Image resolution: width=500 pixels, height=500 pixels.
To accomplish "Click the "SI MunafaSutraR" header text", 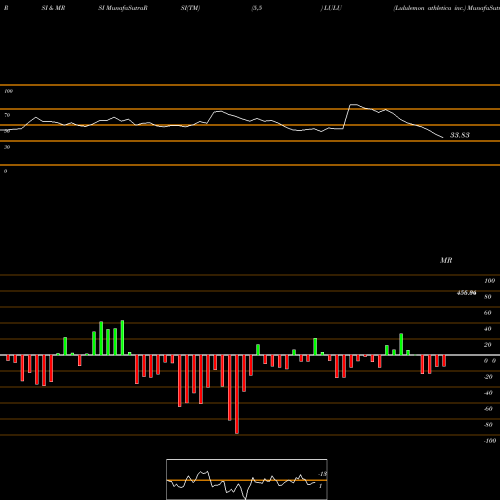I will coord(123,8).
